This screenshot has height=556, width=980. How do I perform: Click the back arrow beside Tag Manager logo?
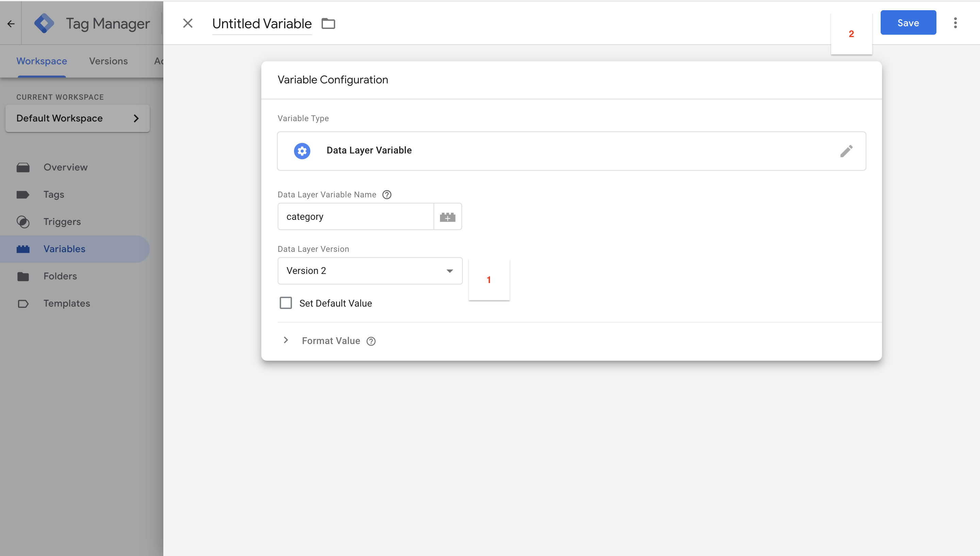(x=11, y=24)
